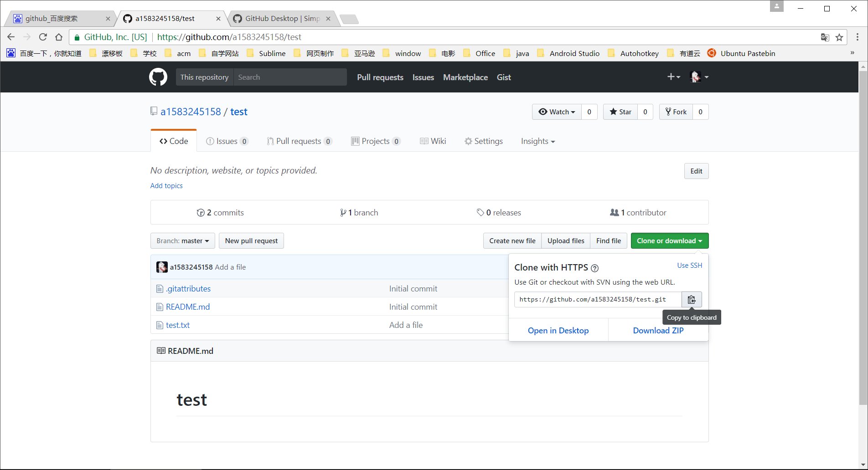The height and width of the screenshot is (470, 868).
Task: Click the a1583245158 owner link
Action: (191, 112)
